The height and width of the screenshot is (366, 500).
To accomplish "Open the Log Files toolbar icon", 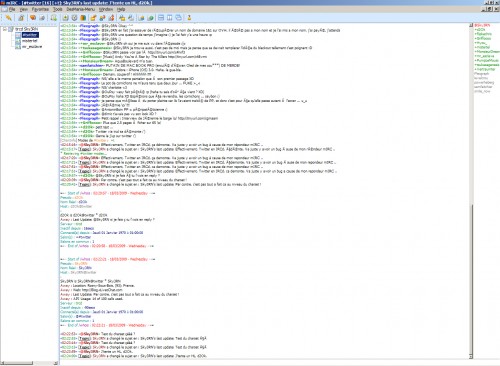I will [x=131, y=18].
